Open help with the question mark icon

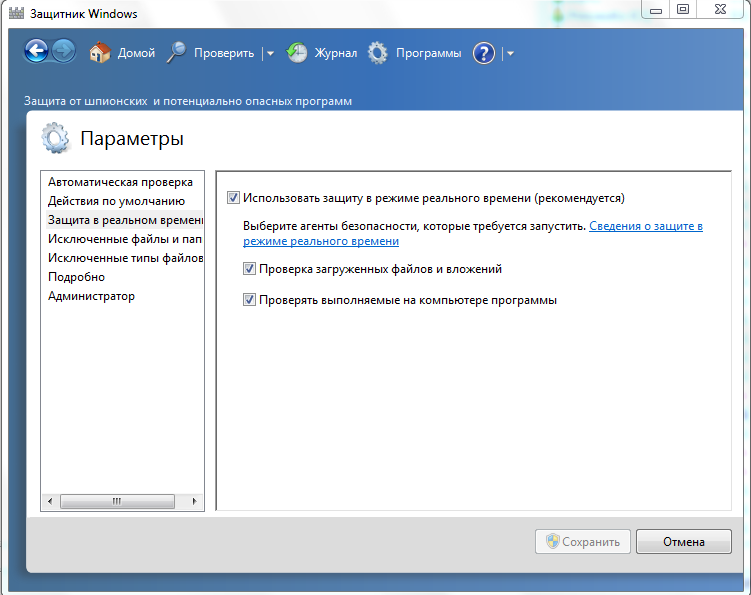pyautogui.click(x=484, y=53)
